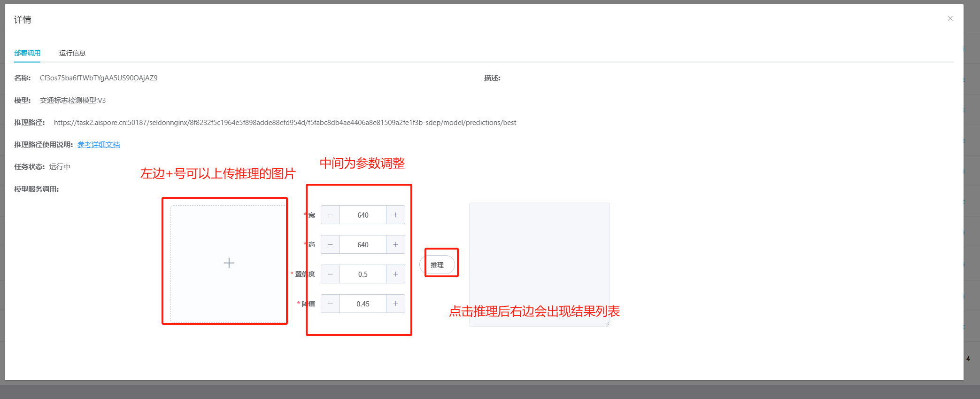980x399 pixels.
Task: Click the height input field showing 640
Action: pyautogui.click(x=363, y=245)
